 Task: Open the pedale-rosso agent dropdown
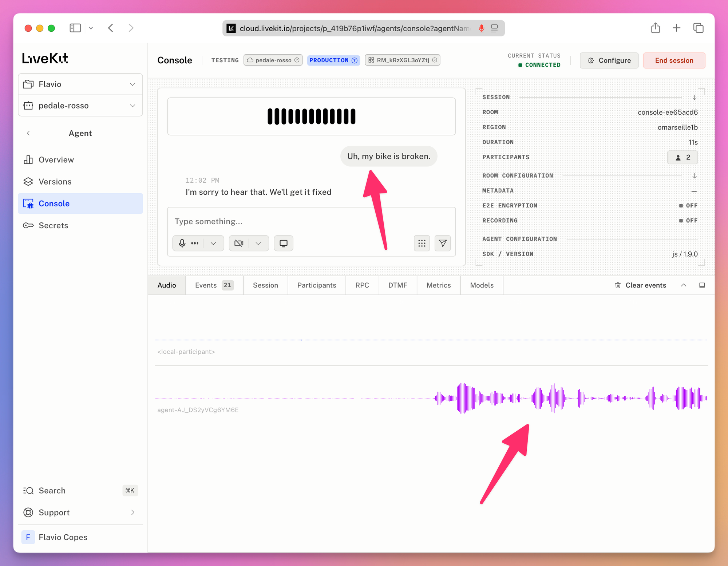tap(80, 106)
